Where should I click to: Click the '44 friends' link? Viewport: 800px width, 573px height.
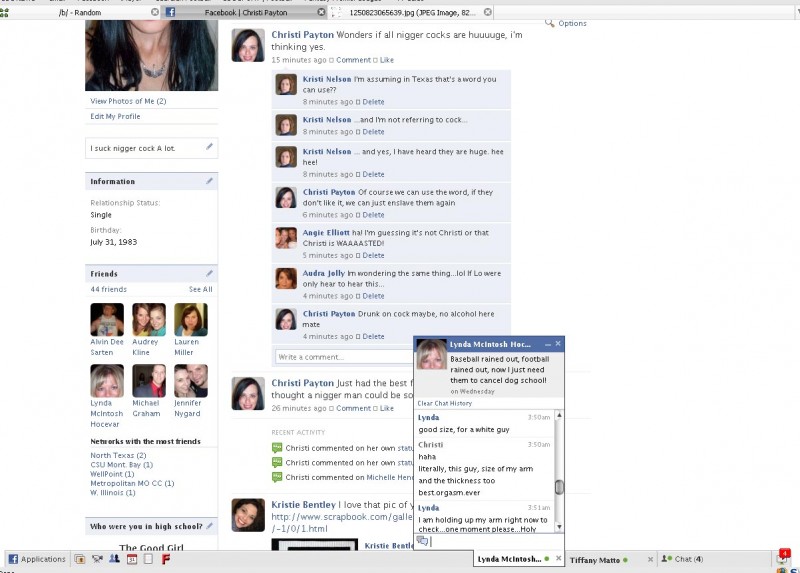point(109,289)
